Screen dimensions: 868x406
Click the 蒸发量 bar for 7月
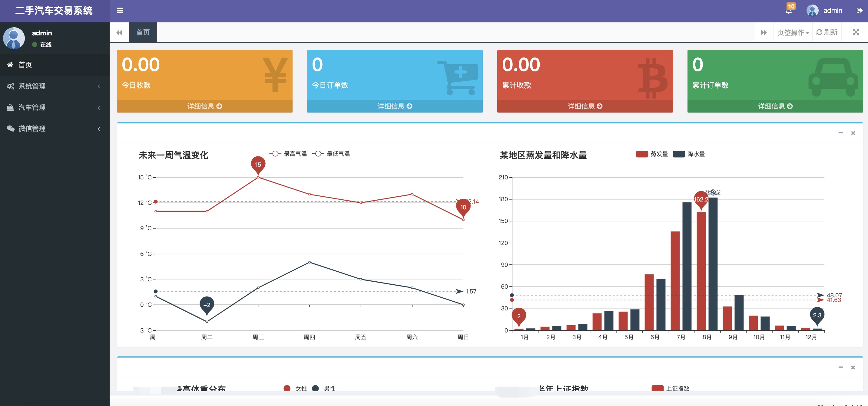[x=675, y=281]
